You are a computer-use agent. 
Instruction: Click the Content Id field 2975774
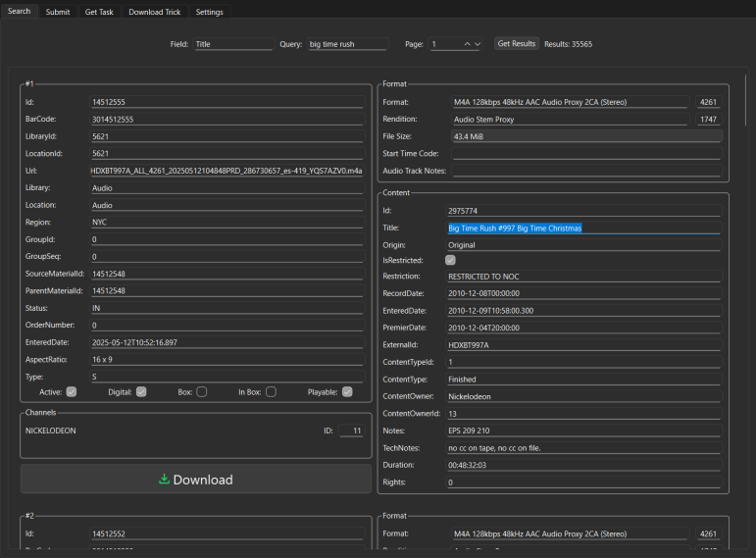[x=583, y=211]
